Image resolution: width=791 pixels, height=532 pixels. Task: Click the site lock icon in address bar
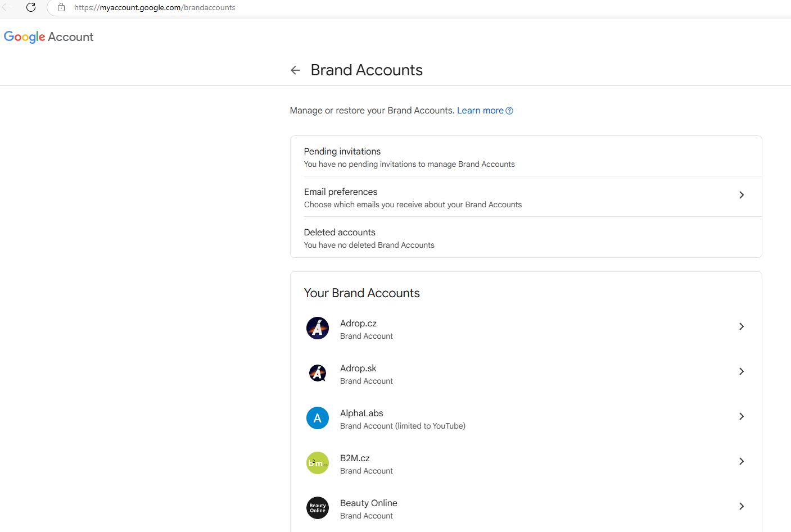click(61, 7)
